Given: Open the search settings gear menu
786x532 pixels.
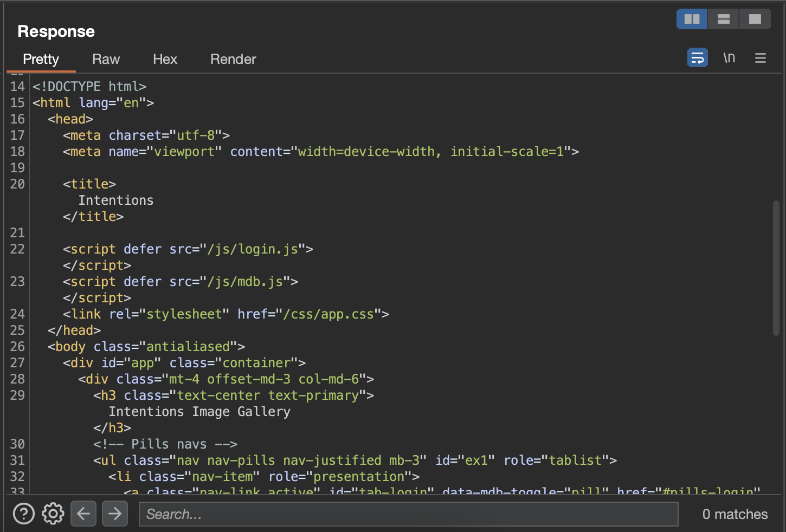Looking at the screenshot, I should coord(53,514).
